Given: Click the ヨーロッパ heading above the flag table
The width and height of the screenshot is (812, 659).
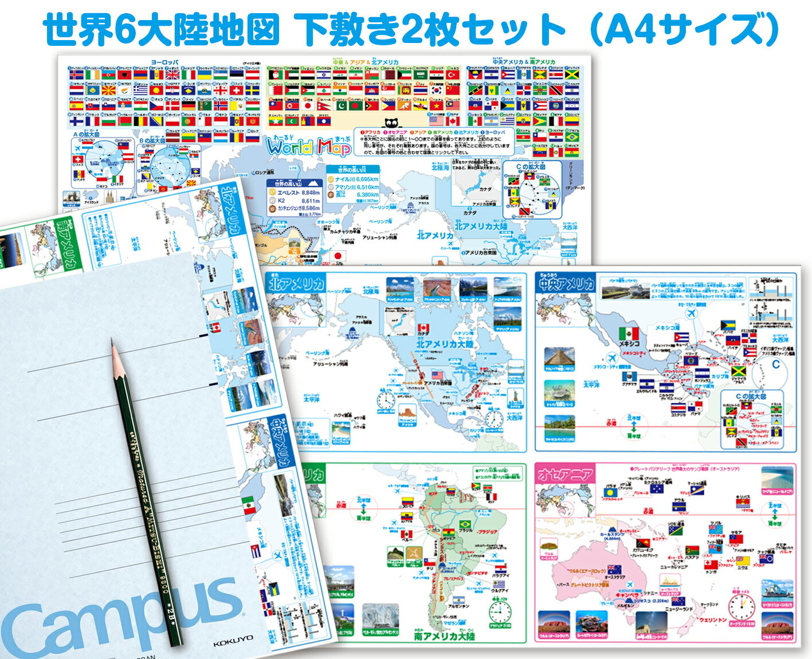Looking at the screenshot, I should 164,61.
